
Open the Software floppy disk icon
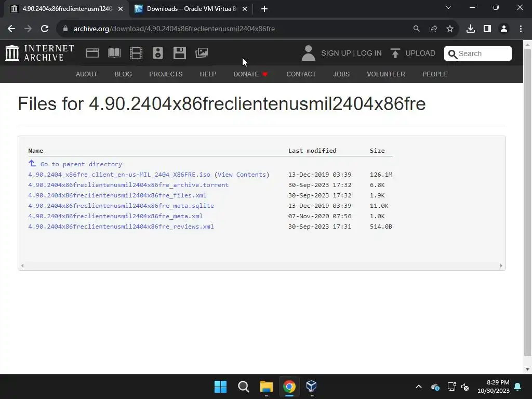click(x=179, y=53)
